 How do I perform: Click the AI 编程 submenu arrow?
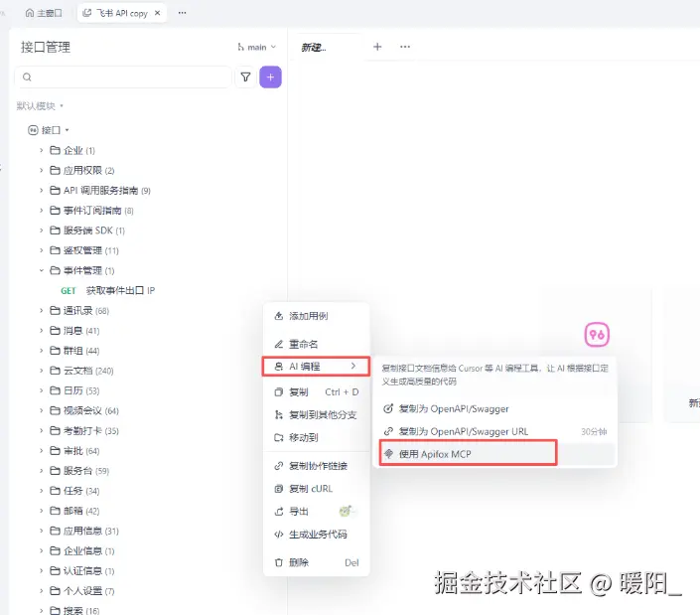353,366
